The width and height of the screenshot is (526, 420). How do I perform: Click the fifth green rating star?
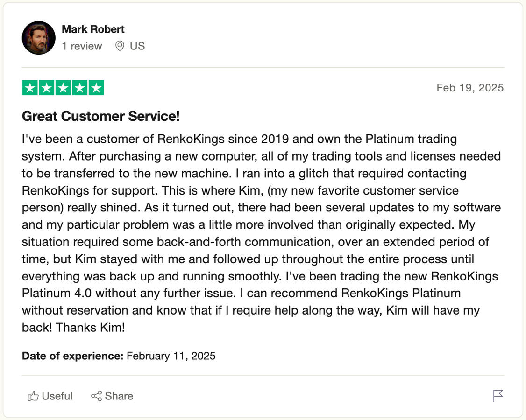coord(96,88)
